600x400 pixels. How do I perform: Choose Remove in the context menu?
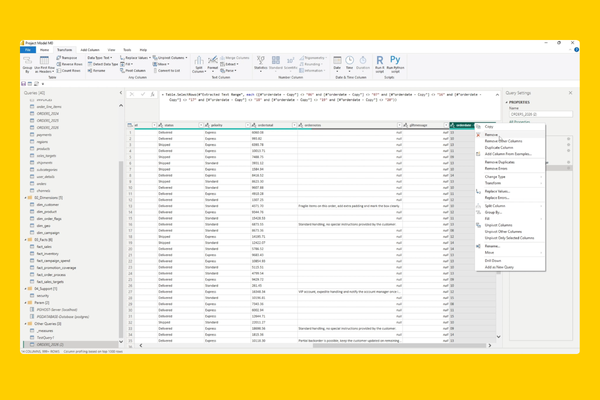click(510, 135)
